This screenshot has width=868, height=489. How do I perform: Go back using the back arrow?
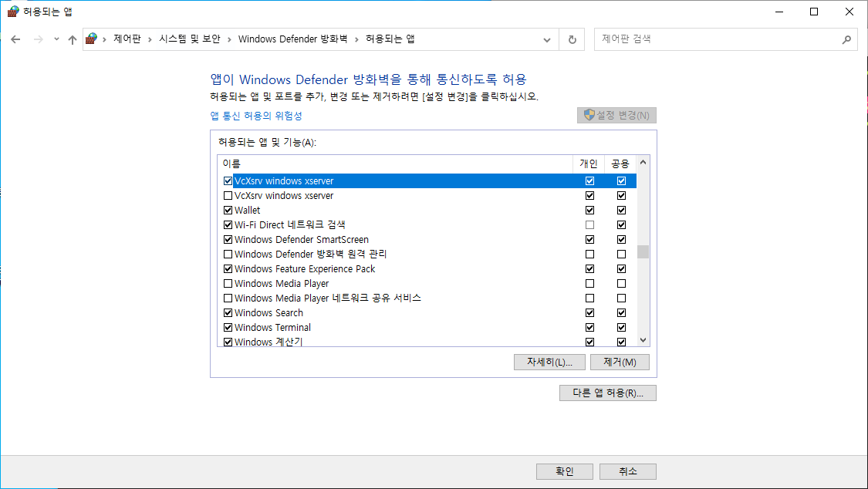click(x=15, y=39)
